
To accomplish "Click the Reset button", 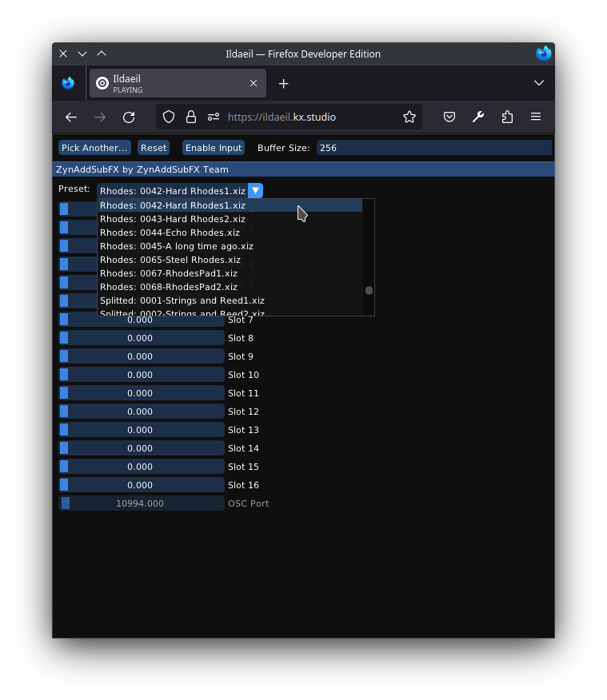I will pos(154,148).
